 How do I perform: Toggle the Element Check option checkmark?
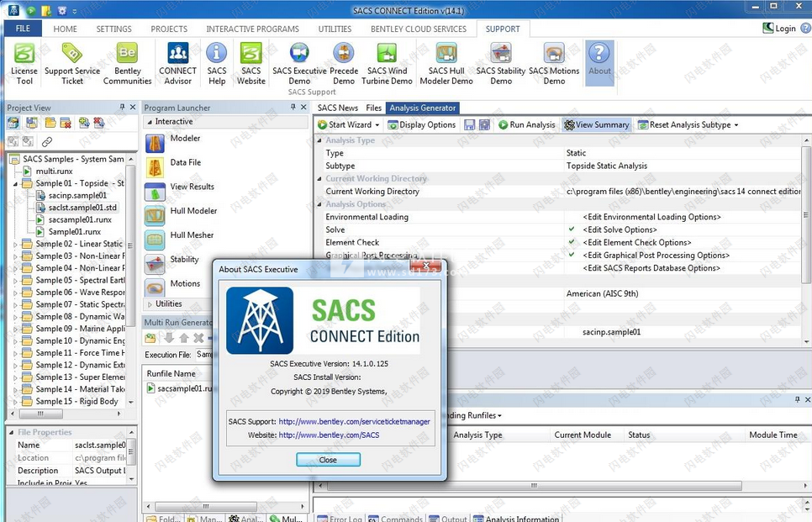tap(572, 242)
